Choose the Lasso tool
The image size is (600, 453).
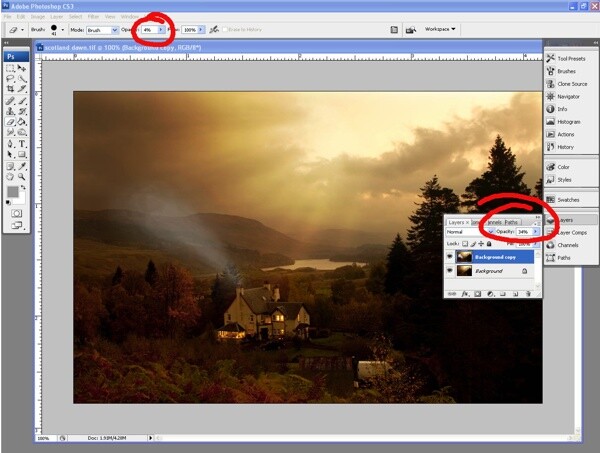click(10, 78)
